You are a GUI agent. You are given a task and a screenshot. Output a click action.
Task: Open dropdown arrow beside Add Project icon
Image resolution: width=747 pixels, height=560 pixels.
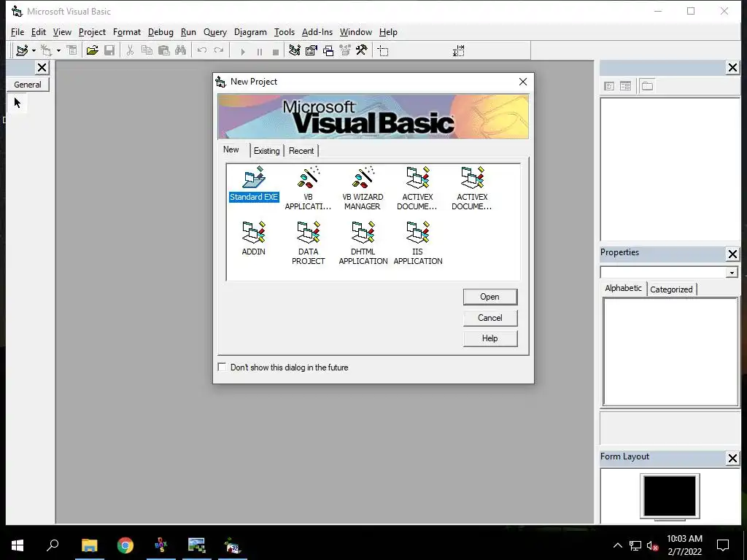[x=34, y=50]
